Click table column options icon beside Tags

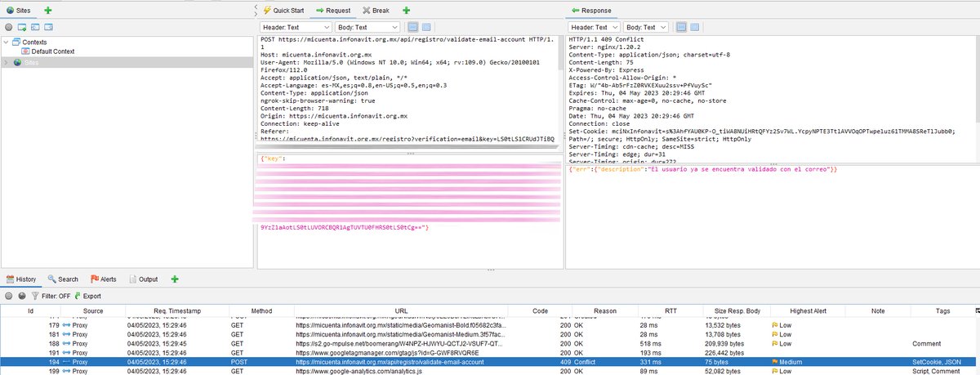coord(977,311)
